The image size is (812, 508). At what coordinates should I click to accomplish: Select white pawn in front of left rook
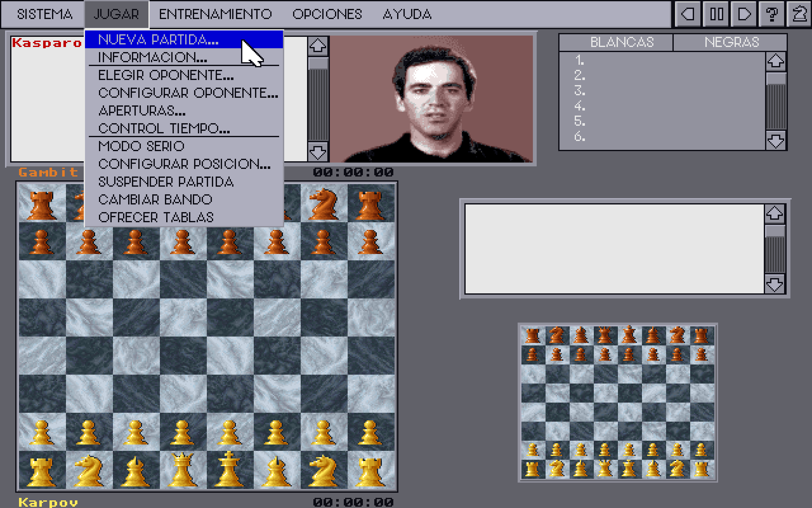42,432
